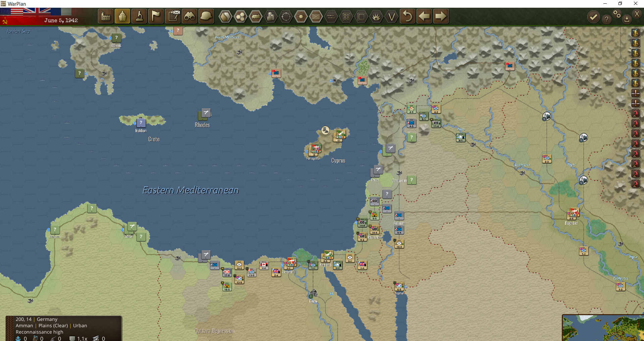Toggle the front lines overlay hexagon

[331, 16]
